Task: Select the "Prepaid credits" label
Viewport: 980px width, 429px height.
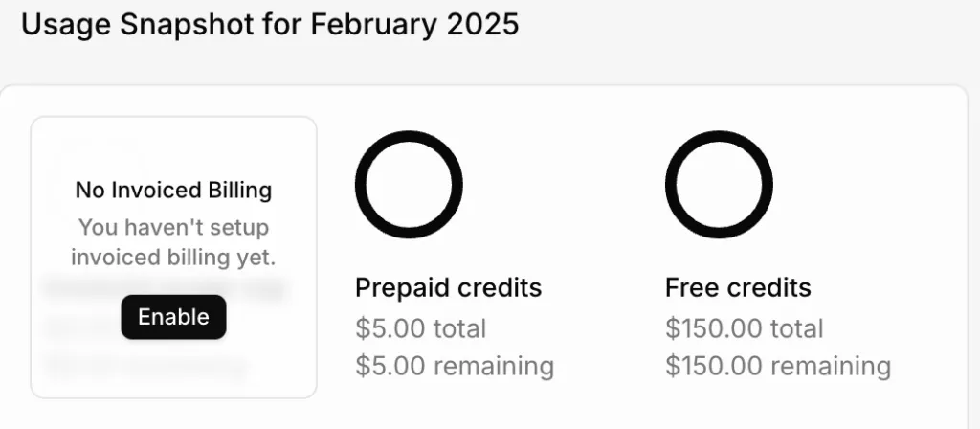Action: (448, 287)
